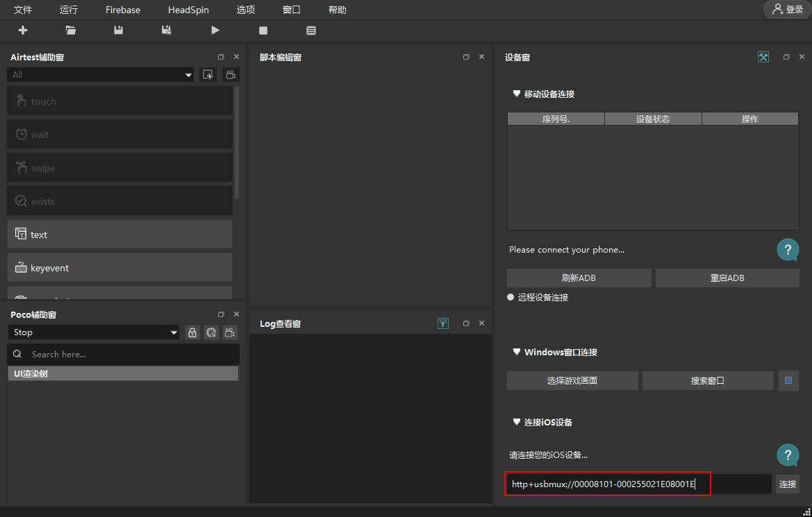Open the Firebase menu
This screenshot has width=812, height=517.
(x=123, y=10)
